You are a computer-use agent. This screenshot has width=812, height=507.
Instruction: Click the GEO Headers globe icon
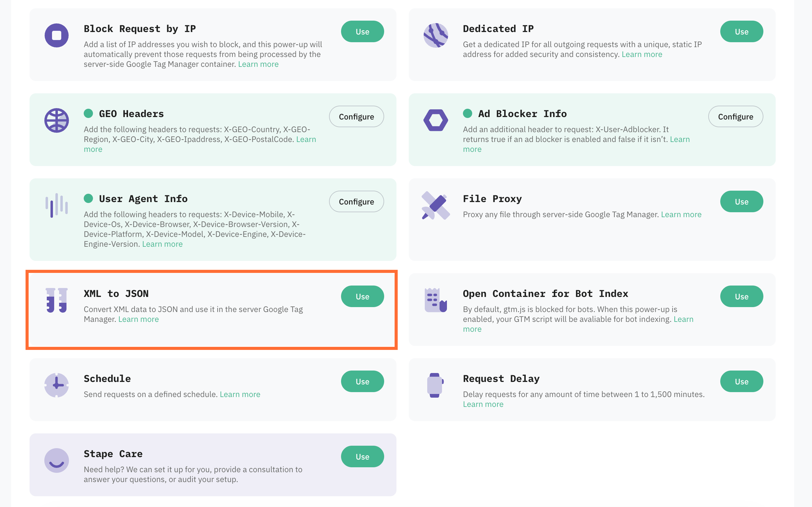(57, 120)
